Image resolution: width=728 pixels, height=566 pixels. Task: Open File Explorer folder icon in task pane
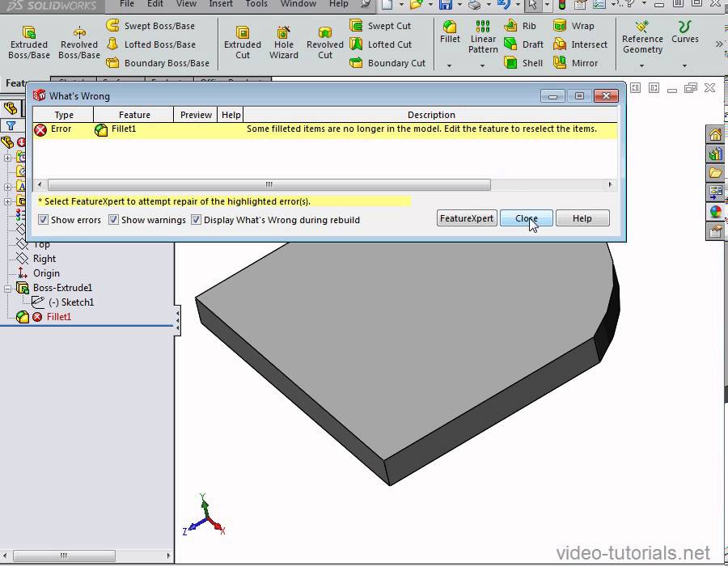point(716,173)
